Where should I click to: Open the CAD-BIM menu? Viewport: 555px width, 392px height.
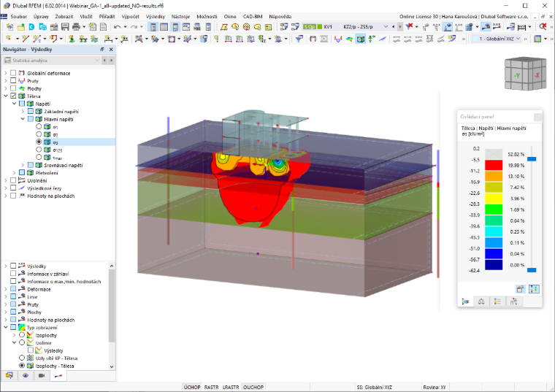[x=253, y=16]
